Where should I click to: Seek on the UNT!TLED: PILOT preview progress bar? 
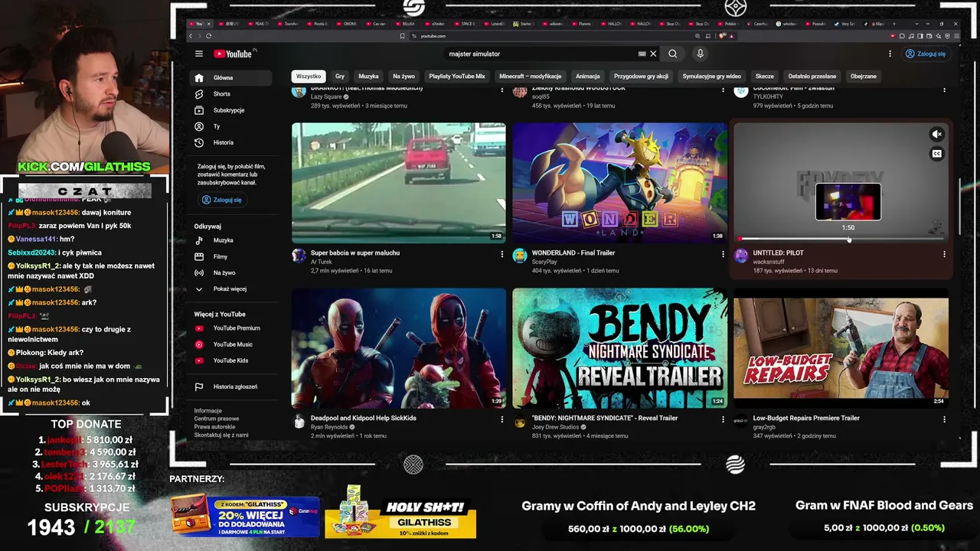841,239
